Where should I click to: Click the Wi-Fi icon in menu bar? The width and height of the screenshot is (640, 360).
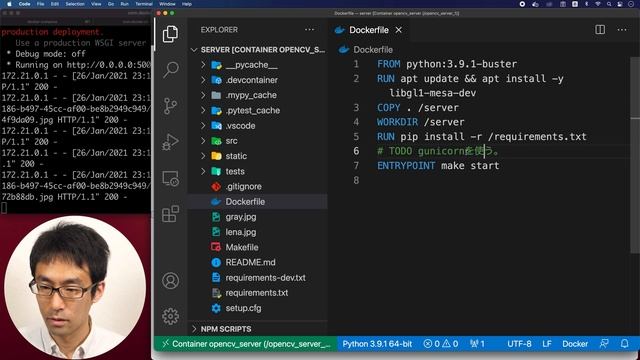pyautogui.click(x=598, y=4)
